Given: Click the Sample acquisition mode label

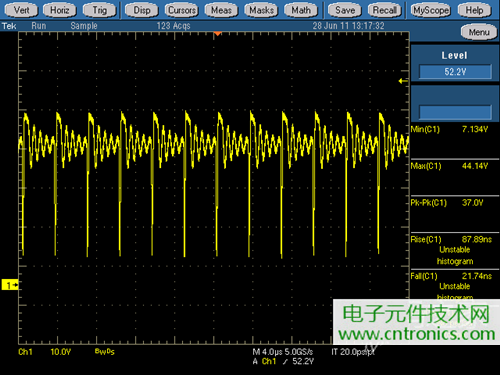Looking at the screenshot, I should (84, 26).
